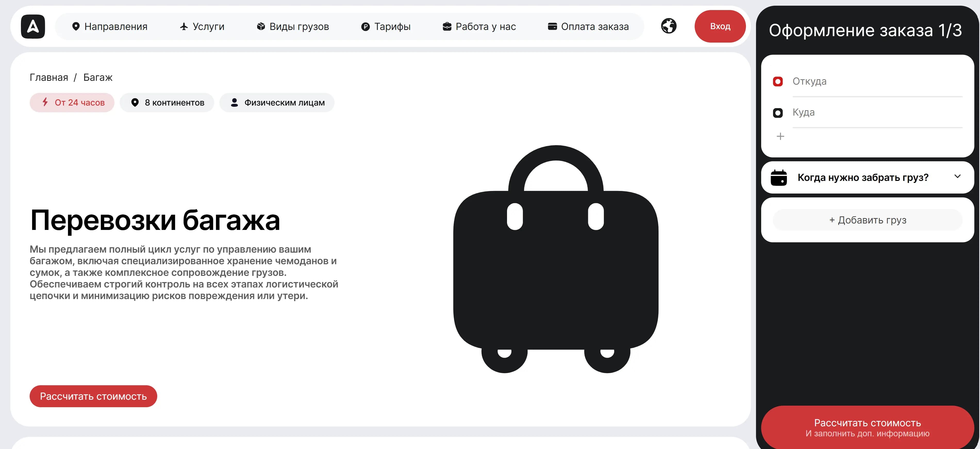Image resolution: width=980 pixels, height=449 pixels.
Task: Click the calendar icon for pickup date
Action: click(778, 178)
